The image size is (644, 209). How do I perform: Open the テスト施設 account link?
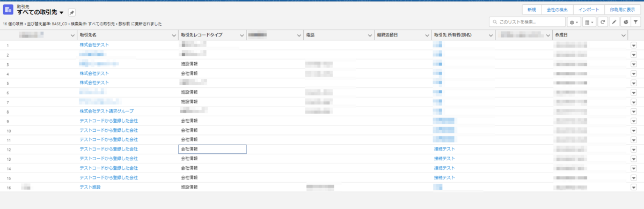pos(90,188)
